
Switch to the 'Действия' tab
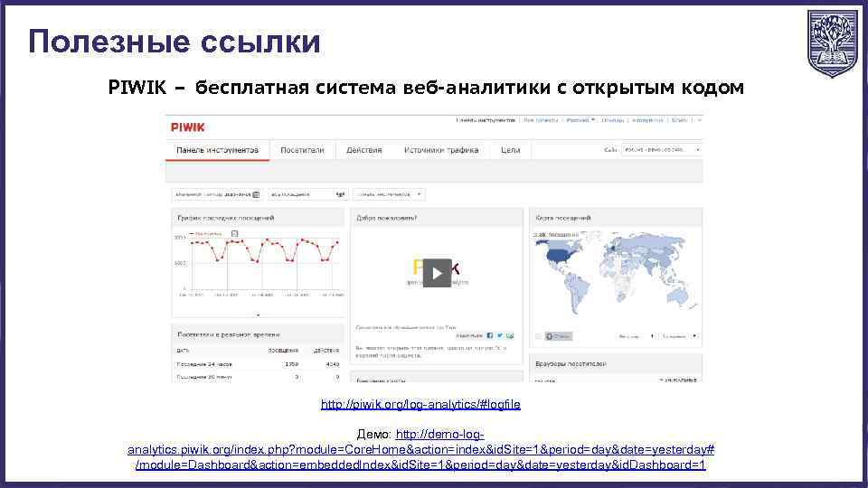click(363, 150)
